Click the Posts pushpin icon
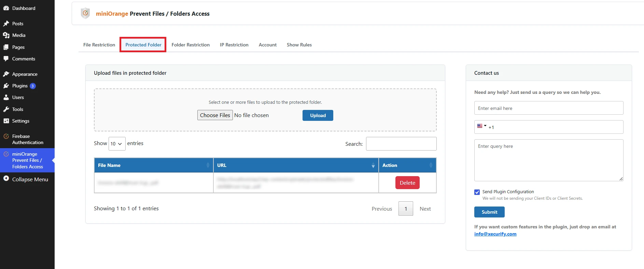 point(6,24)
